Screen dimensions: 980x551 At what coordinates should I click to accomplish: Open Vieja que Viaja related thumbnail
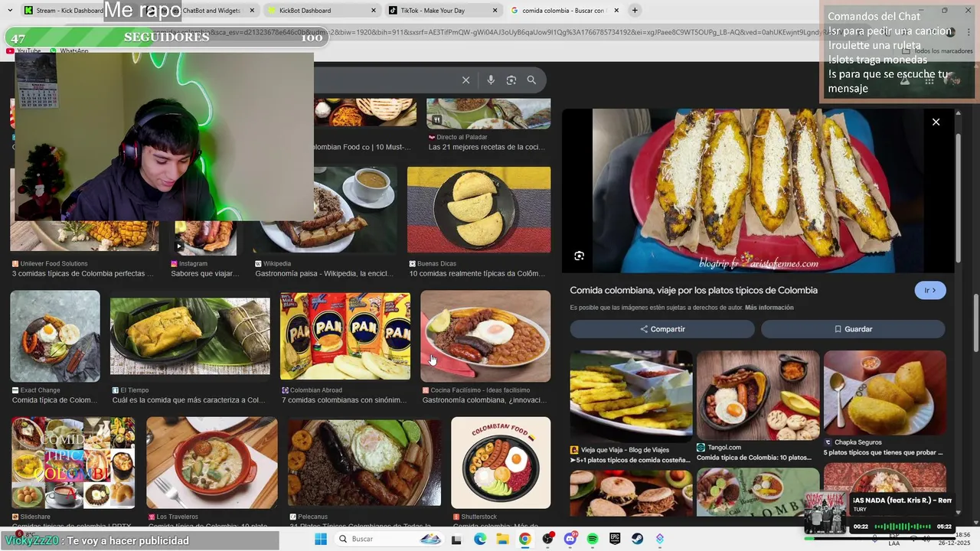tap(631, 395)
